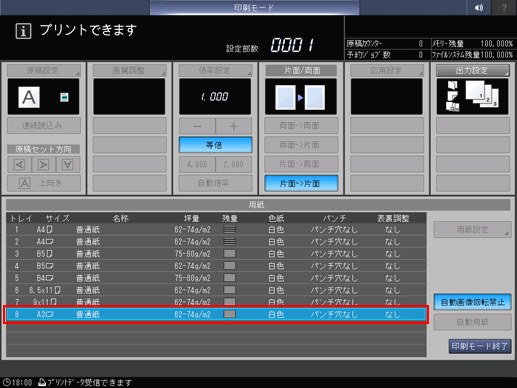Open the 画質調整 panel header
The height and width of the screenshot is (388, 517).
[129, 70]
